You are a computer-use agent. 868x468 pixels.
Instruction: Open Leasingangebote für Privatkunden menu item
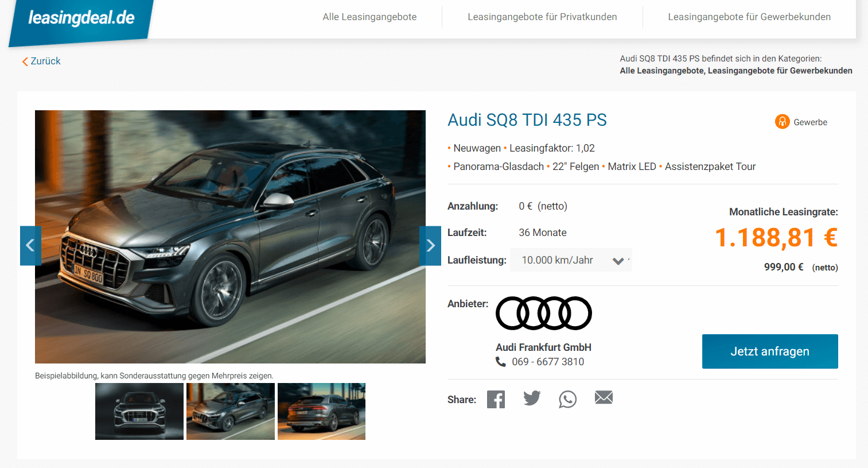(x=542, y=17)
